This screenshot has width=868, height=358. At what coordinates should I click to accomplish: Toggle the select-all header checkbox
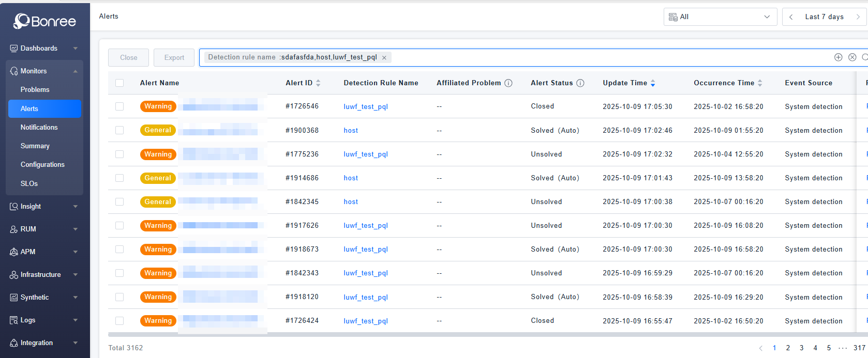pos(119,83)
